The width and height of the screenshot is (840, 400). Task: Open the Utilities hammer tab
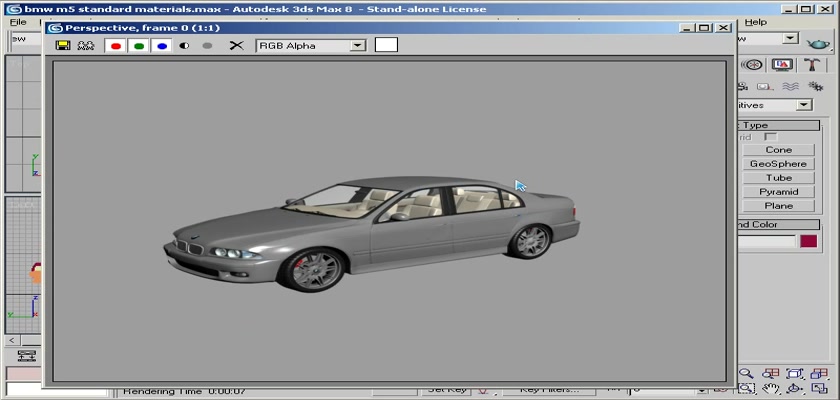(x=812, y=65)
